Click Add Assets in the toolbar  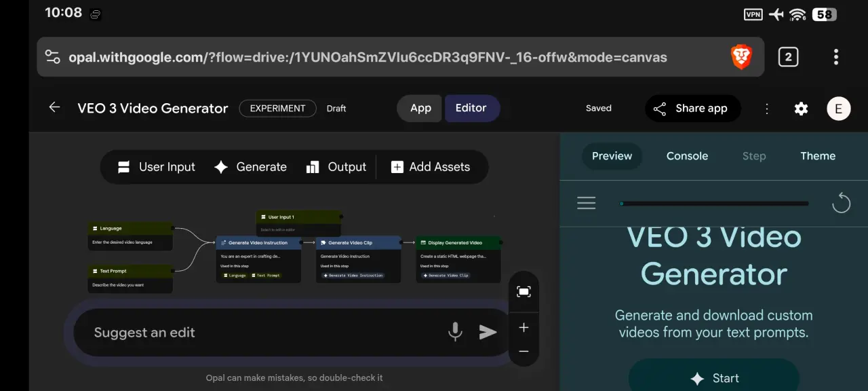(x=431, y=167)
